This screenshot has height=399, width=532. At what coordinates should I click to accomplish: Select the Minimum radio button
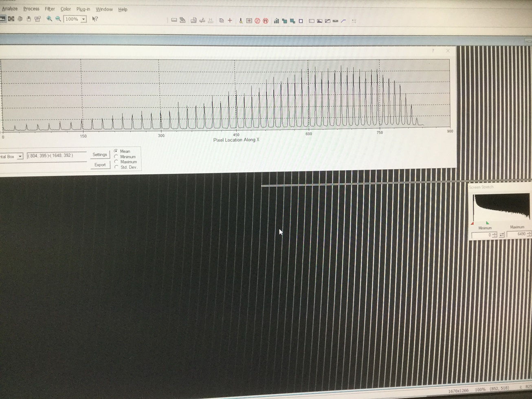pos(117,156)
